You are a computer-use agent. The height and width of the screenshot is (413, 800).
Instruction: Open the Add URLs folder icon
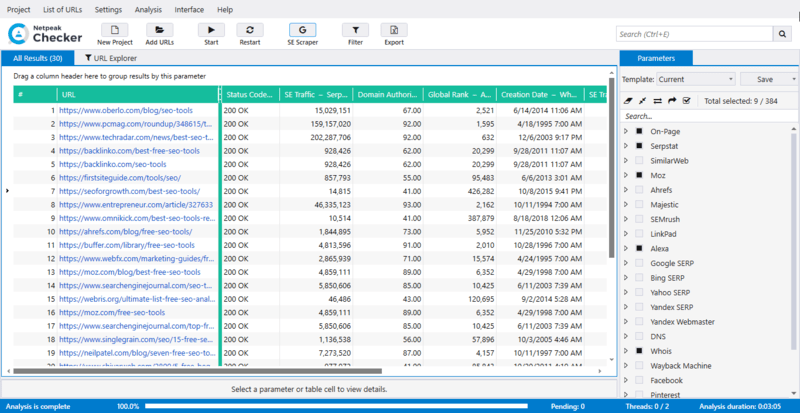[x=158, y=31]
